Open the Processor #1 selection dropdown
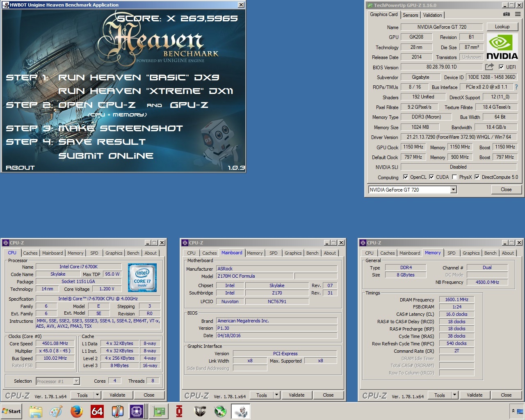This screenshot has width=525, height=420. 76,381
